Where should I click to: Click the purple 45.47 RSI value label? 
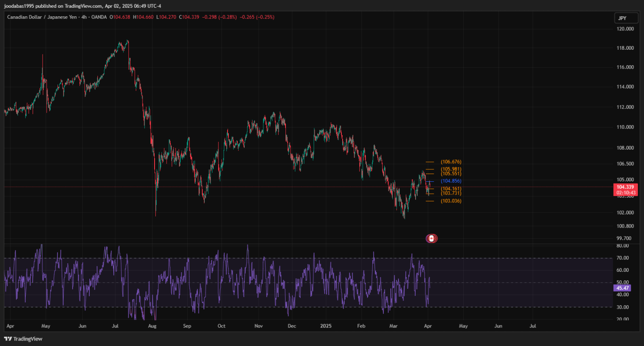click(x=622, y=288)
